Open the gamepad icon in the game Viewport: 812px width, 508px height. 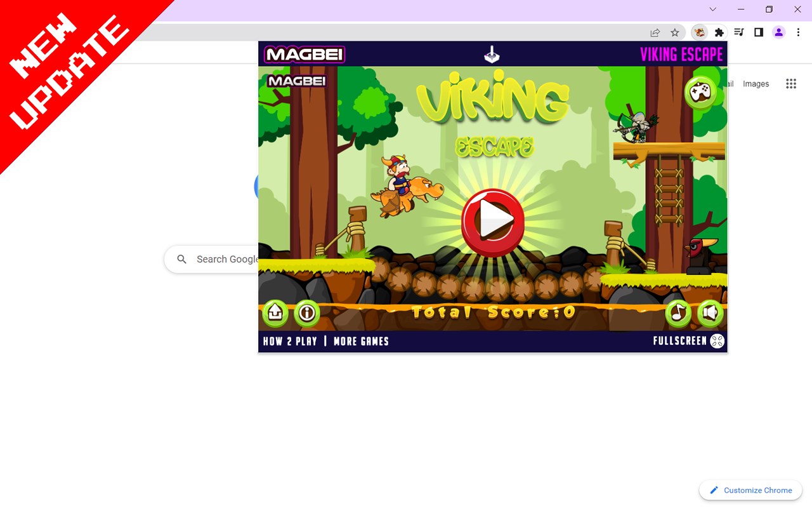tap(700, 93)
